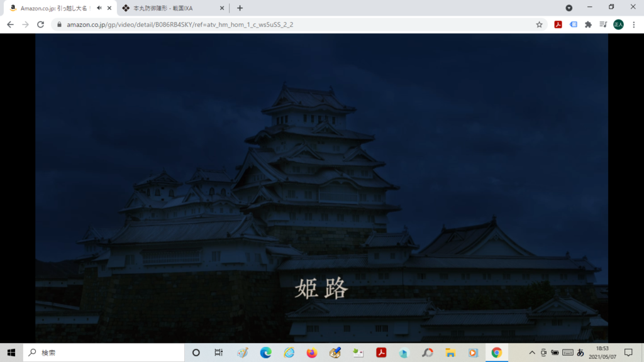644x362 pixels.
Task: View site info via the padlock icon
Action: tap(60, 25)
